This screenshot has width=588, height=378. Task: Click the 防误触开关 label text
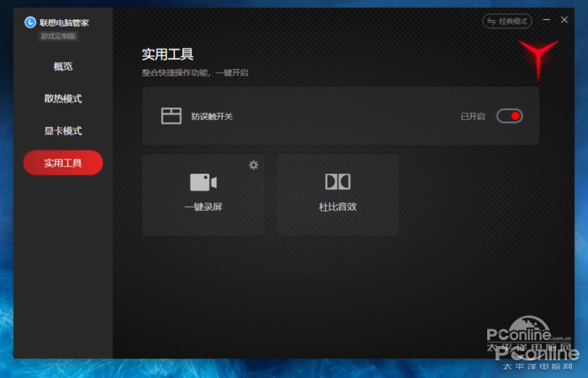[x=212, y=117]
